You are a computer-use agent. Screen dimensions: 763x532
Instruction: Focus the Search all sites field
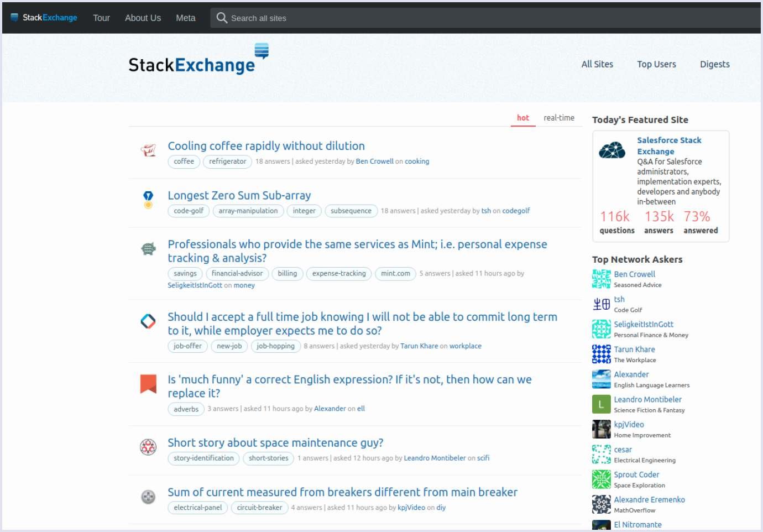click(x=485, y=18)
